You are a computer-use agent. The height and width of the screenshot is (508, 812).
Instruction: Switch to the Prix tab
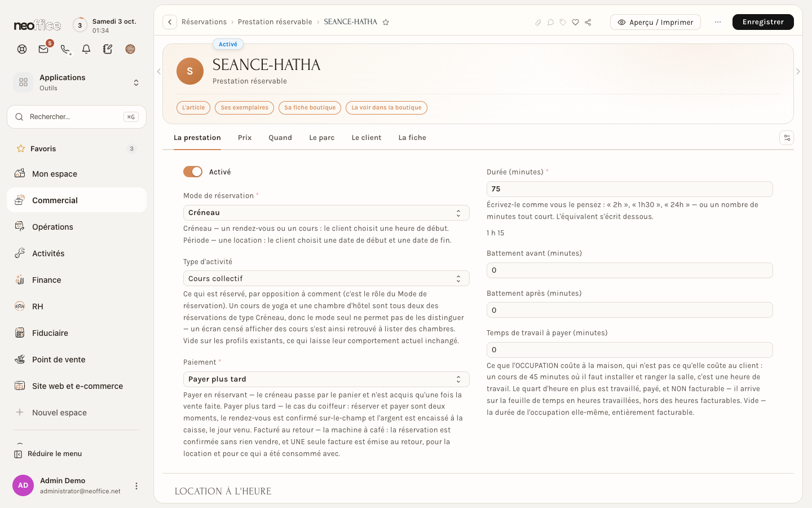coord(245,138)
